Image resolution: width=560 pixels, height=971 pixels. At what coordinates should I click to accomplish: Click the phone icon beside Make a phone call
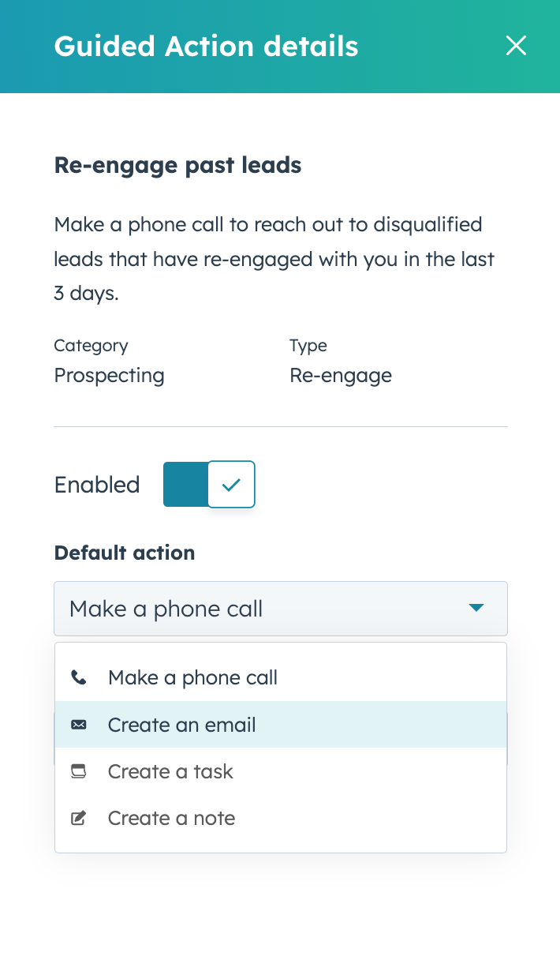79,677
